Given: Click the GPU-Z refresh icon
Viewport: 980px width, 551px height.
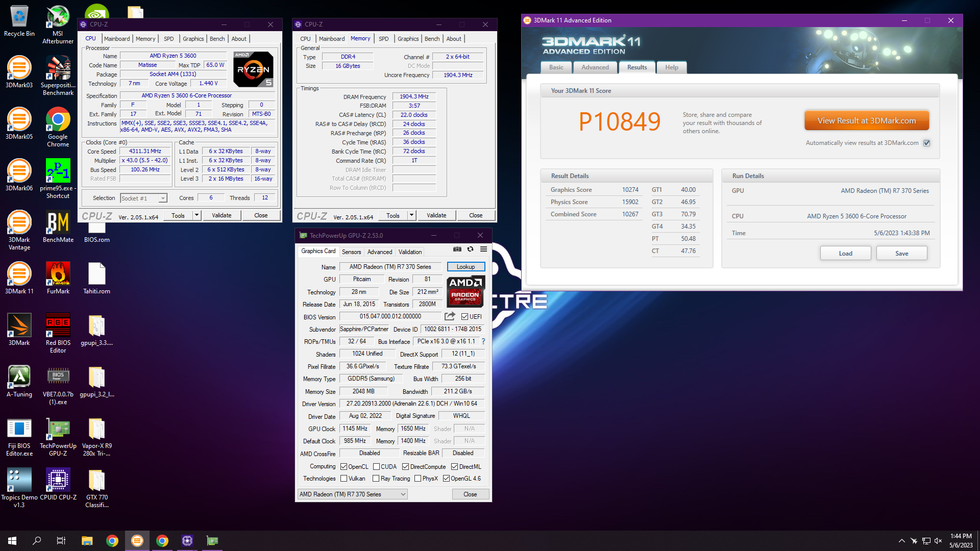Looking at the screenshot, I should coord(470,249).
